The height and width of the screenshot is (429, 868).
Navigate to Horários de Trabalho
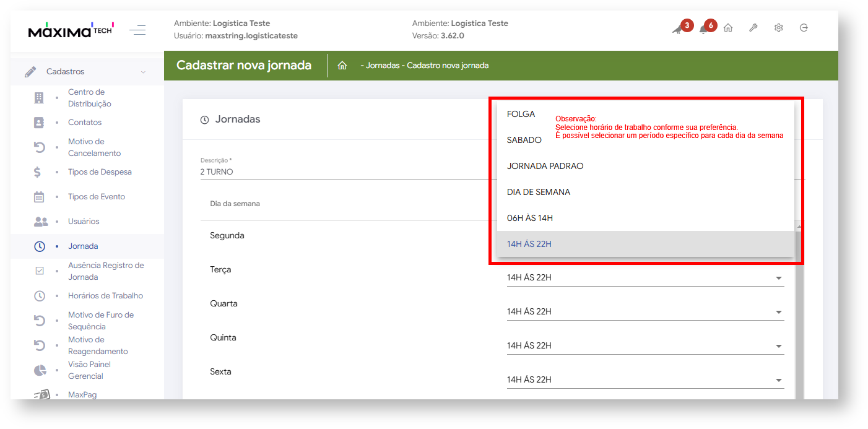(x=105, y=296)
